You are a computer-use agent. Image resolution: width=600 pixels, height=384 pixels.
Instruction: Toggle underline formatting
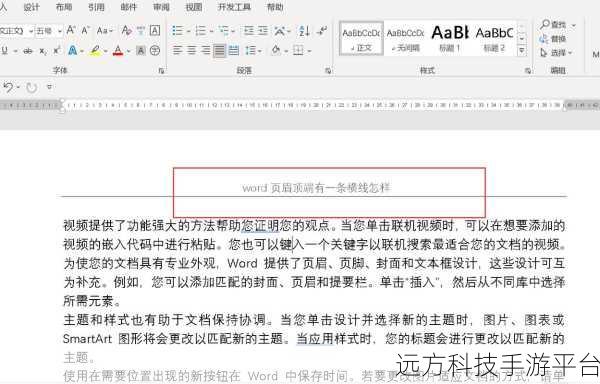[5, 50]
